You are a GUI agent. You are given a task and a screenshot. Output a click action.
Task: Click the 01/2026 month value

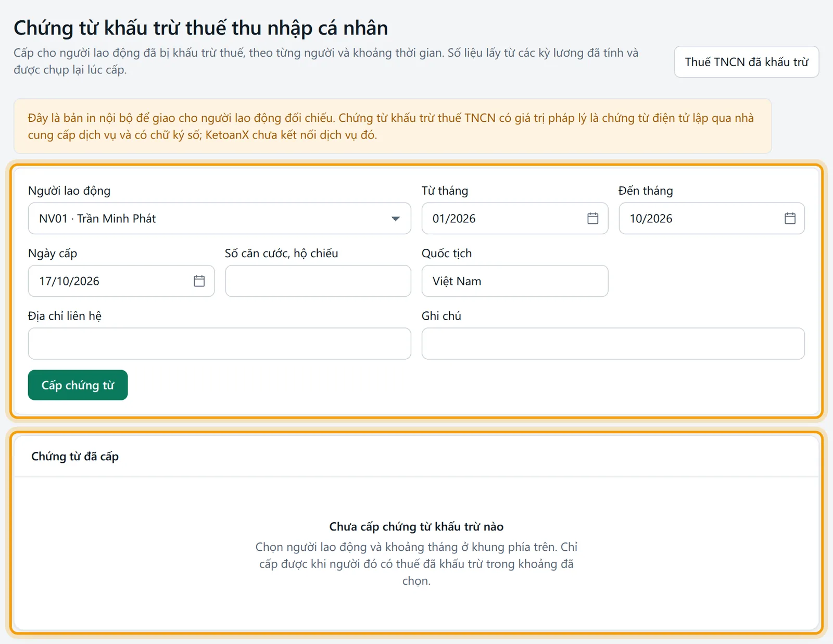pos(454,219)
